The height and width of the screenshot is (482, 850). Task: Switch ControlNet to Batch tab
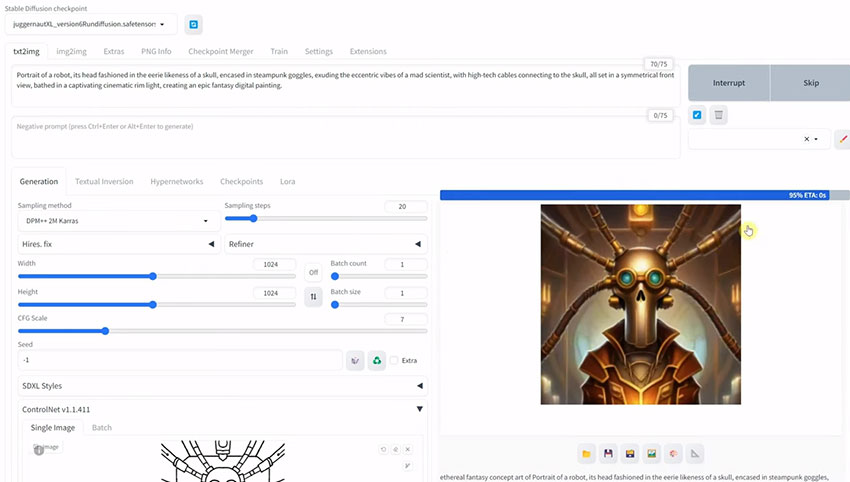point(102,428)
